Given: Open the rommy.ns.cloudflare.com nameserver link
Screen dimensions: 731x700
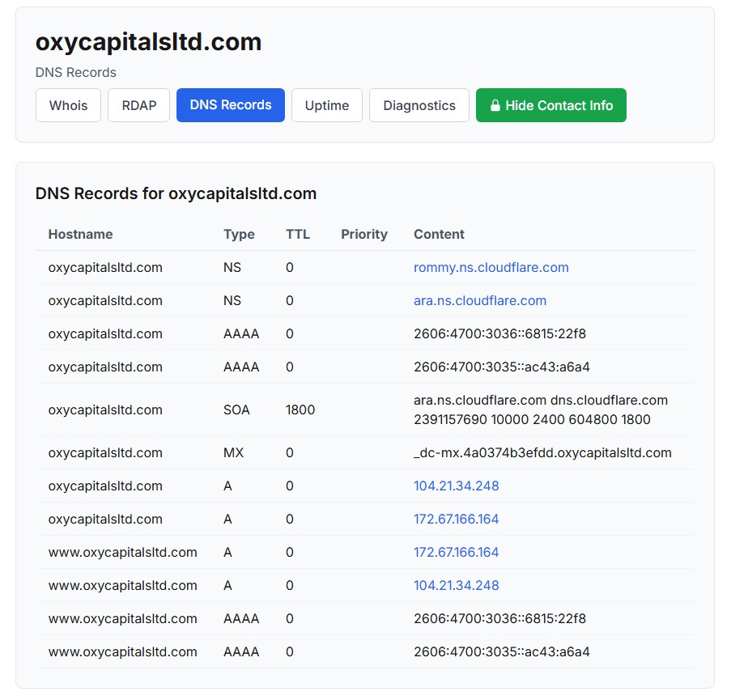Looking at the screenshot, I should pos(491,267).
